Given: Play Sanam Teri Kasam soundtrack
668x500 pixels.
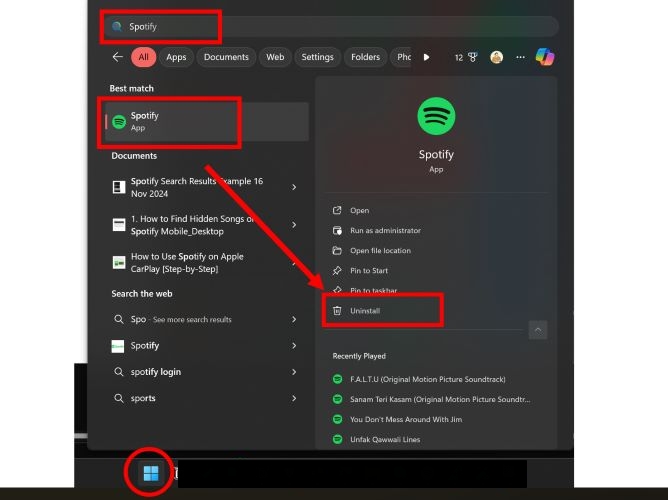Looking at the screenshot, I should click(x=440, y=399).
